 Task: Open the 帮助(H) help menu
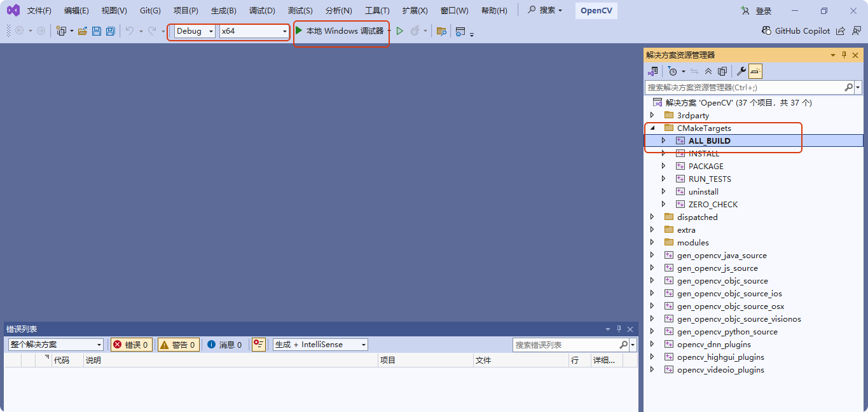pyautogui.click(x=494, y=11)
